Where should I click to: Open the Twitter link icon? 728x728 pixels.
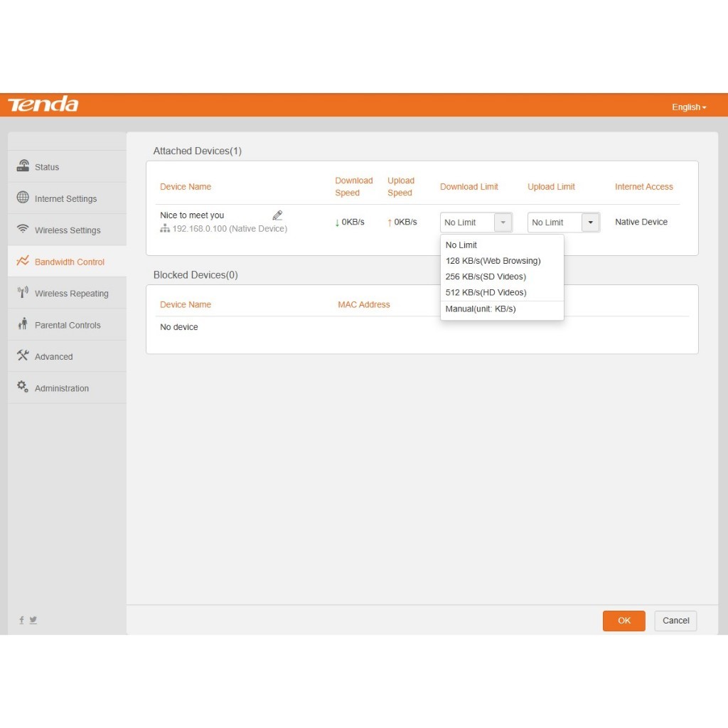point(33,620)
